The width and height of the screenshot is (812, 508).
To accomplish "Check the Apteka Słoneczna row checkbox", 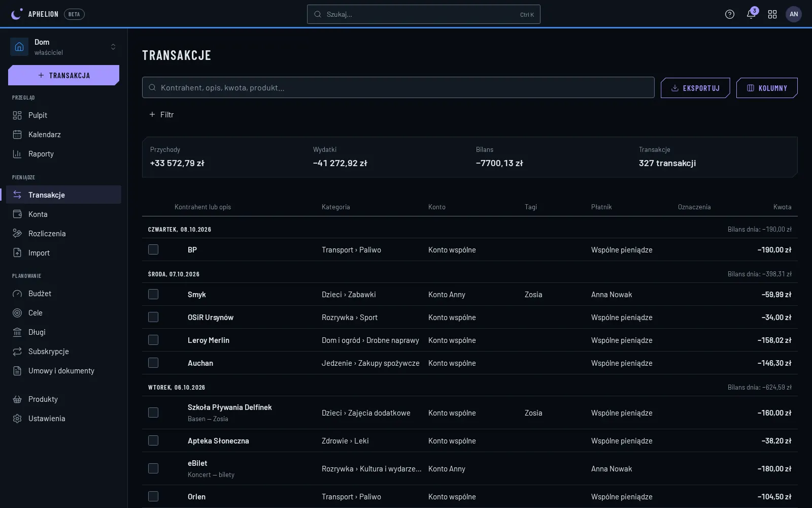I will point(153,440).
